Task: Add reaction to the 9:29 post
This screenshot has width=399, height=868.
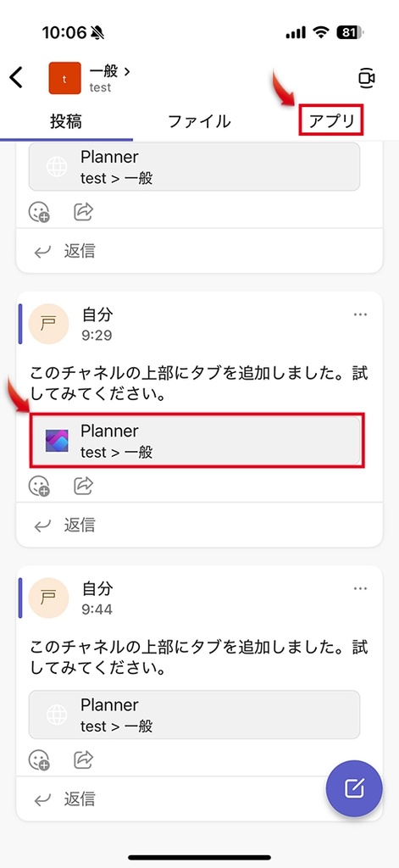Action: 39,486
